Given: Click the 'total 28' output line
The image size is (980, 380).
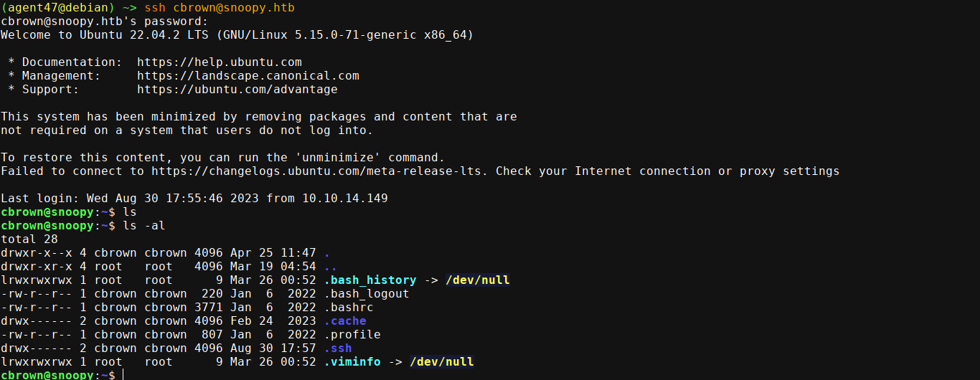Looking at the screenshot, I should click(29, 239).
